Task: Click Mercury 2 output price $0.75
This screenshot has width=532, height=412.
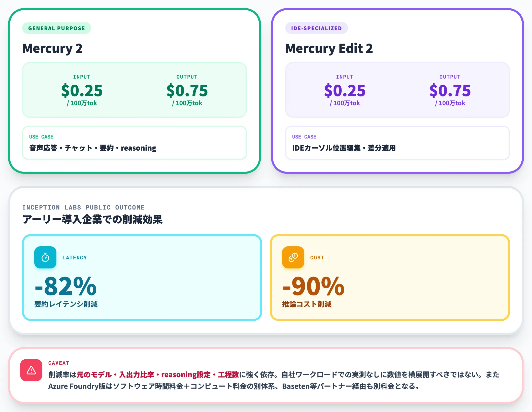Action: click(x=187, y=91)
